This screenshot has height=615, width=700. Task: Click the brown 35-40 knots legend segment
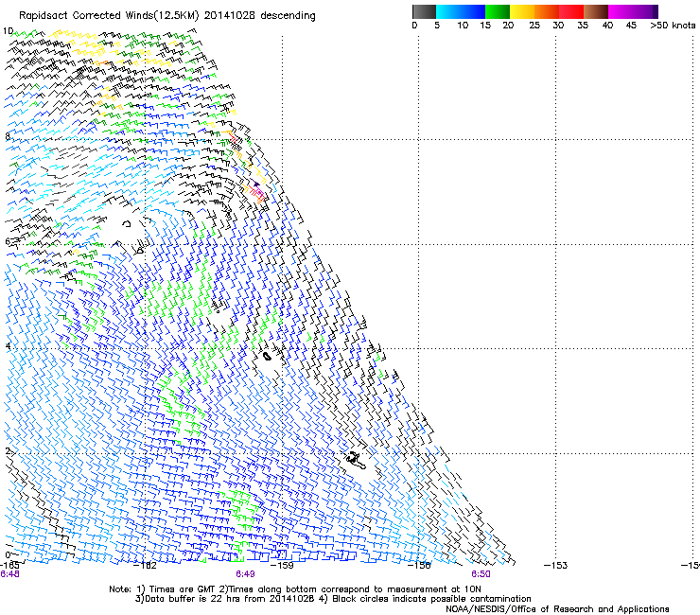pos(596,11)
